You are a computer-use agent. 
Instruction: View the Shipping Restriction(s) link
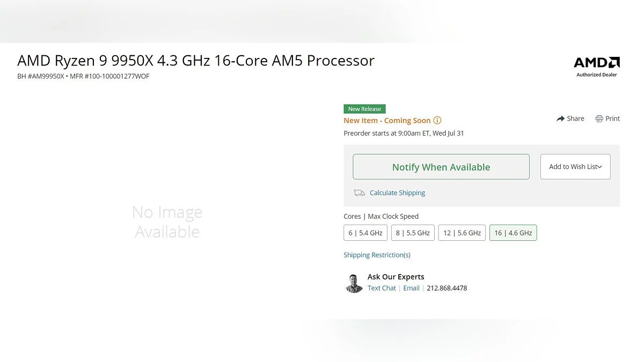377,255
